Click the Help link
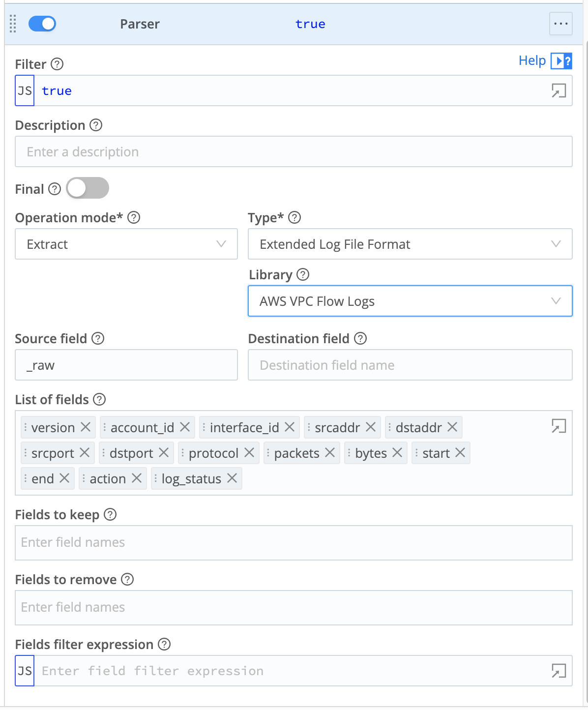The width and height of the screenshot is (588, 710). [x=532, y=60]
